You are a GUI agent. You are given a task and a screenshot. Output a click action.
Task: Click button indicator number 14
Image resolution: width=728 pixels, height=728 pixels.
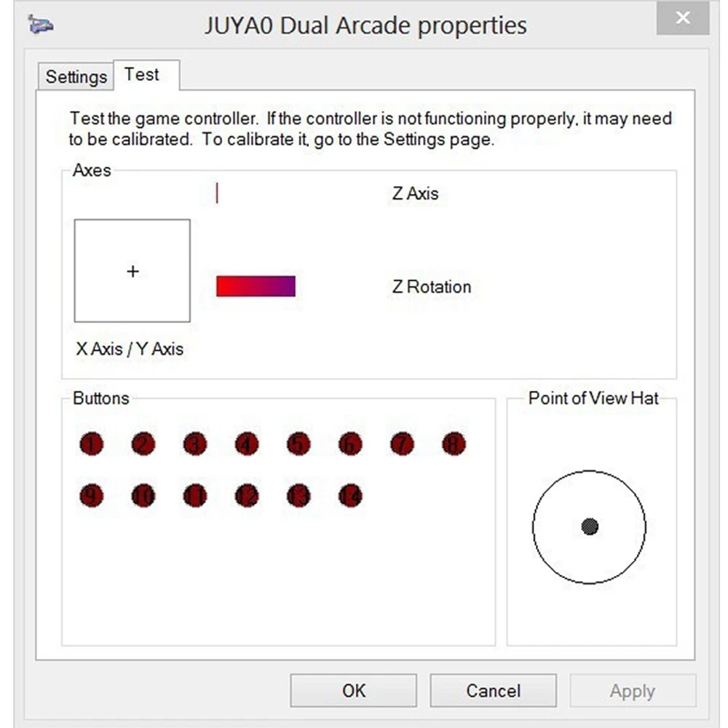click(350, 496)
